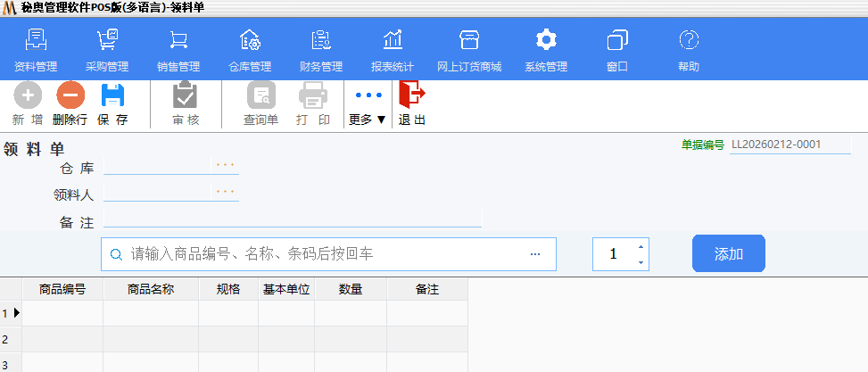Click the 打印 printer icon
This screenshot has height=372, width=868.
(x=313, y=95)
